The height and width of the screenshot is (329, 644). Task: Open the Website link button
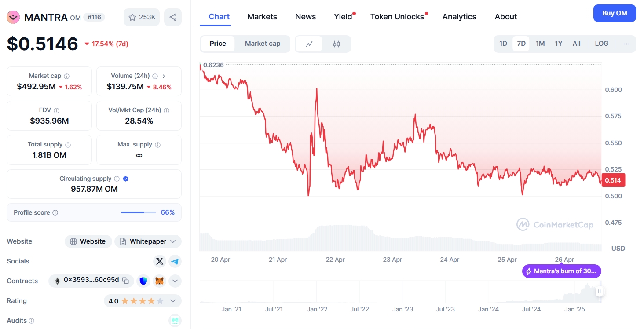click(88, 241)
